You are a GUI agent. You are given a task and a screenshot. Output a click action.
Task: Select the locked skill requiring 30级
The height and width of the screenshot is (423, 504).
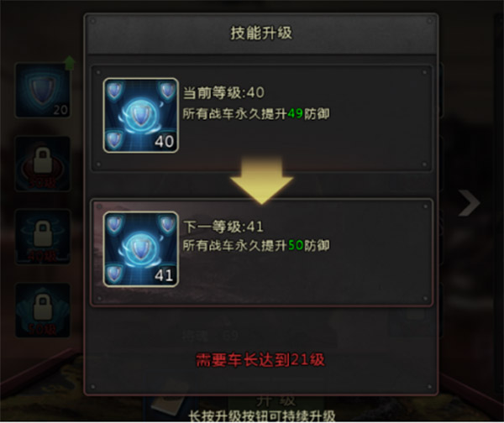click(43, 164)
